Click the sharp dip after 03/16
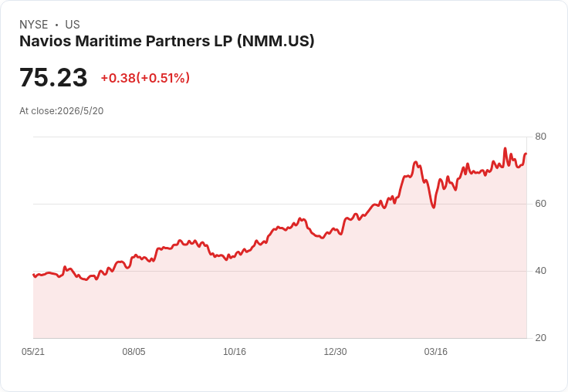Viewport: 568px width, 392px height. (x=434, y=208)
